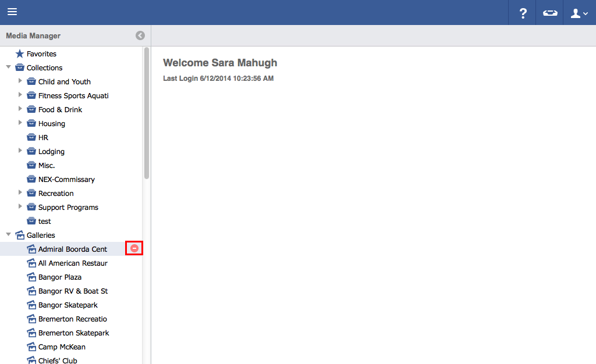Click the Galleries folder icon
This screenshot has height=364, width=596.
point(20,235)
